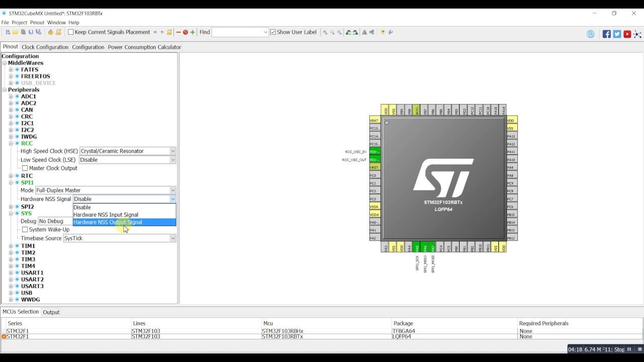Screen dimensions: 644x362
Task: Uncheck the Show User Label checkbox
Action: (273, 32)
